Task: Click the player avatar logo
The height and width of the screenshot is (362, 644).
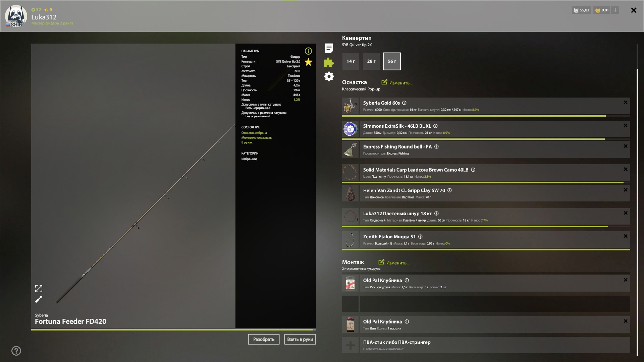Action: click(16, 16)
